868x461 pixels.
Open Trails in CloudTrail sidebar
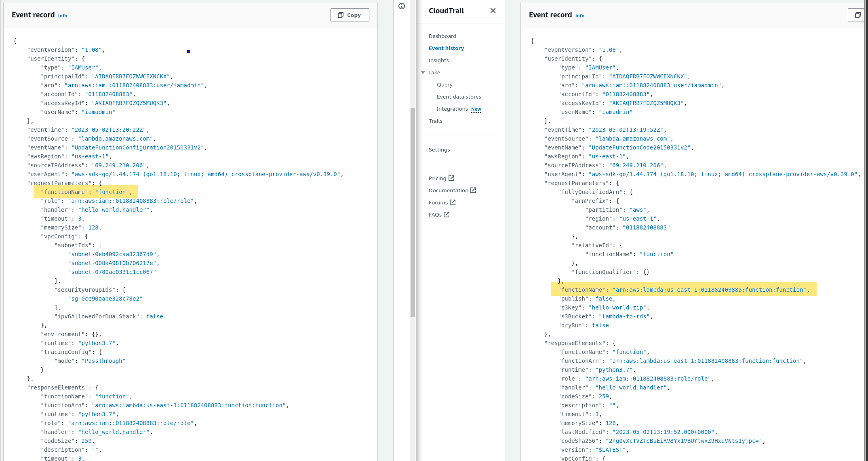click(435, 121)
